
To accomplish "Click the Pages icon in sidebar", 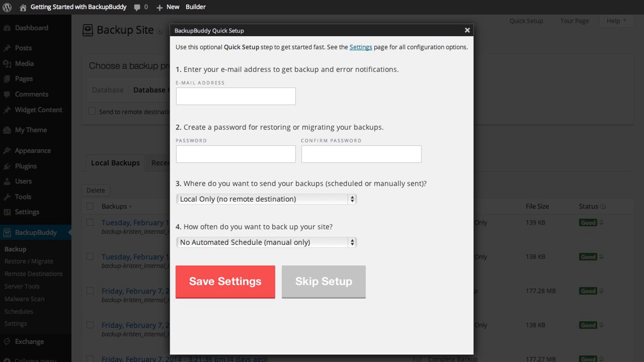I will [x=7, y=79].
